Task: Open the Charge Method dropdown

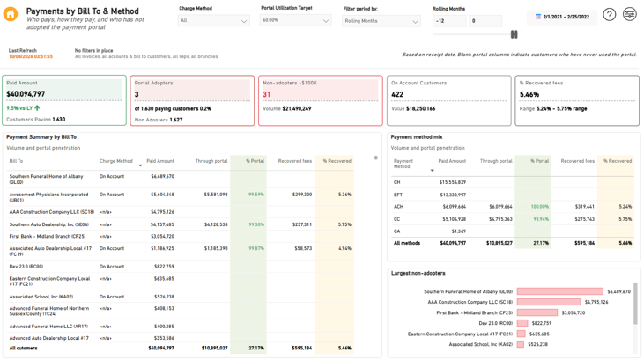Action: coord(213,20)
